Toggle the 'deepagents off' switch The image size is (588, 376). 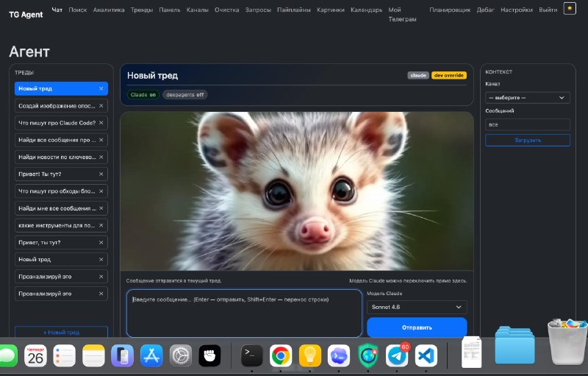click(x=185, y=95)
